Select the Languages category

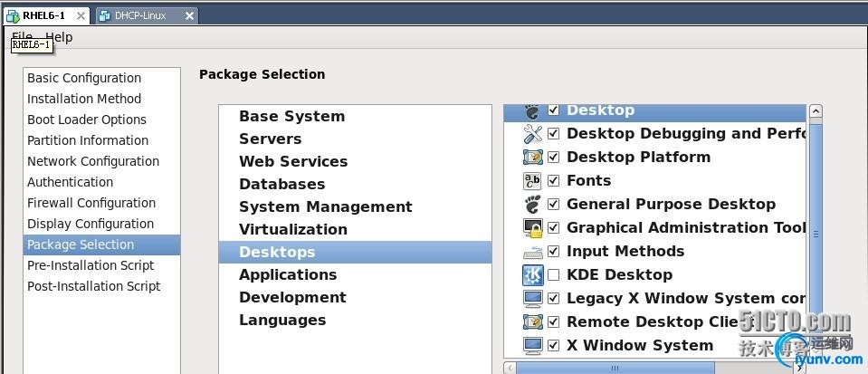[x=355, y=321]
